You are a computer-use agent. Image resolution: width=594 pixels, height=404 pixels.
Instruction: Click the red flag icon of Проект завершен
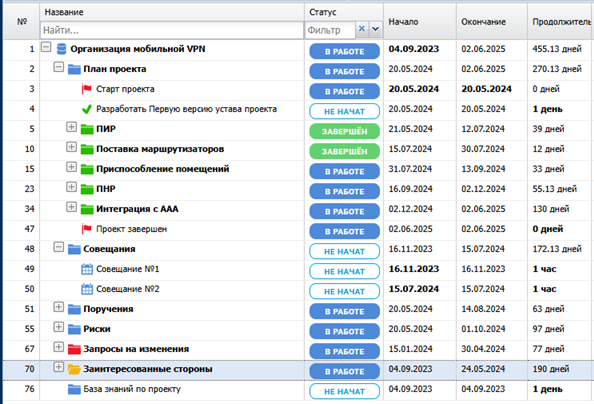86,229
